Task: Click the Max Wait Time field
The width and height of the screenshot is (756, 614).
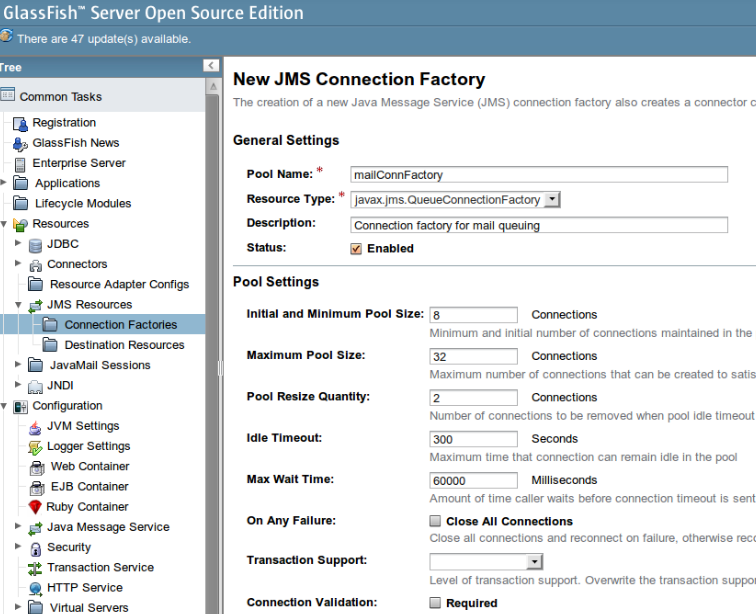Action: click(x=473, y=481)
